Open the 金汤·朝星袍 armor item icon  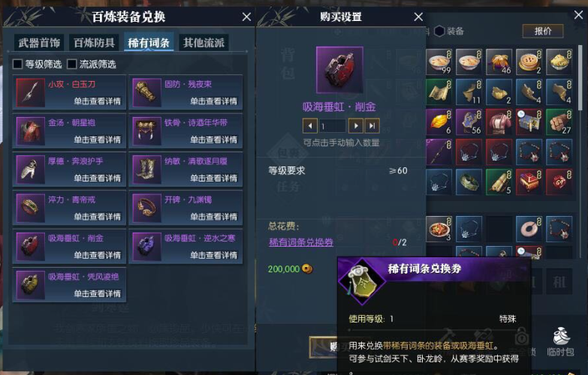(30, 131)
